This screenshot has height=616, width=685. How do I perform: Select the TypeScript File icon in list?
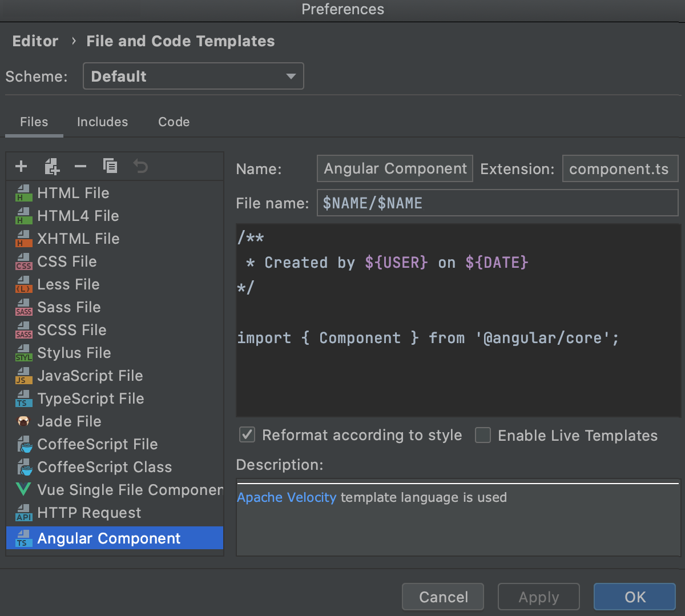23,398
